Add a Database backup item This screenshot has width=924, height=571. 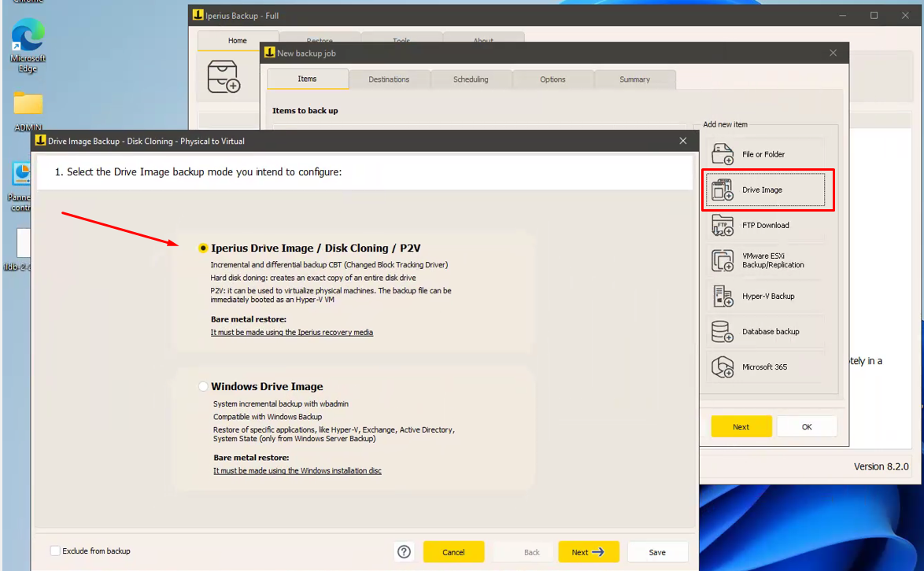(766, 331)
